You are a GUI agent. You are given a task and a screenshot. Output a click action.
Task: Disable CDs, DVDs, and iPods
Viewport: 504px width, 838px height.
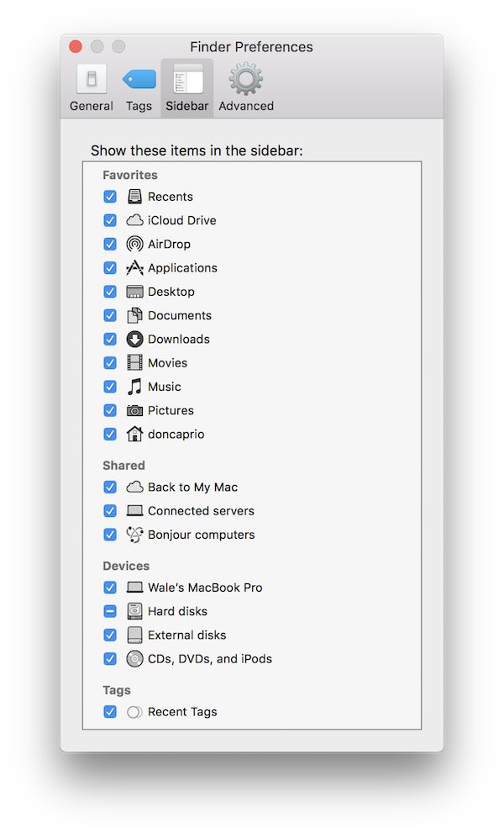click(x=109, y=659)
